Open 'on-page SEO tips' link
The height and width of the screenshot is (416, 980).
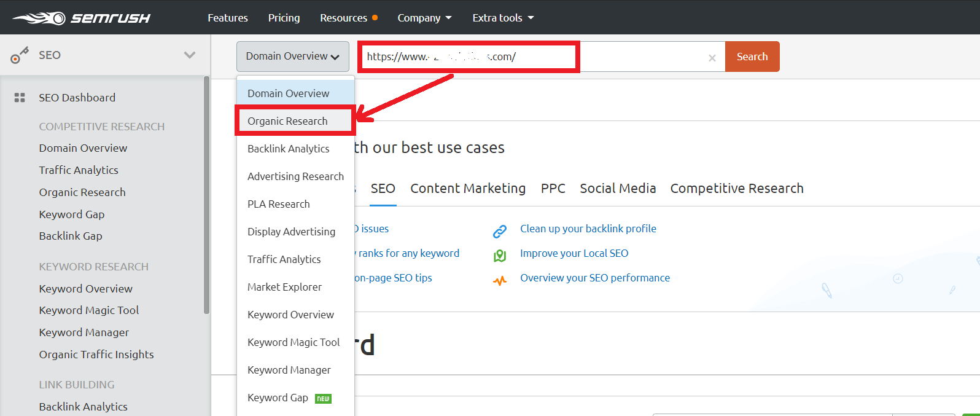coord(393,278)
